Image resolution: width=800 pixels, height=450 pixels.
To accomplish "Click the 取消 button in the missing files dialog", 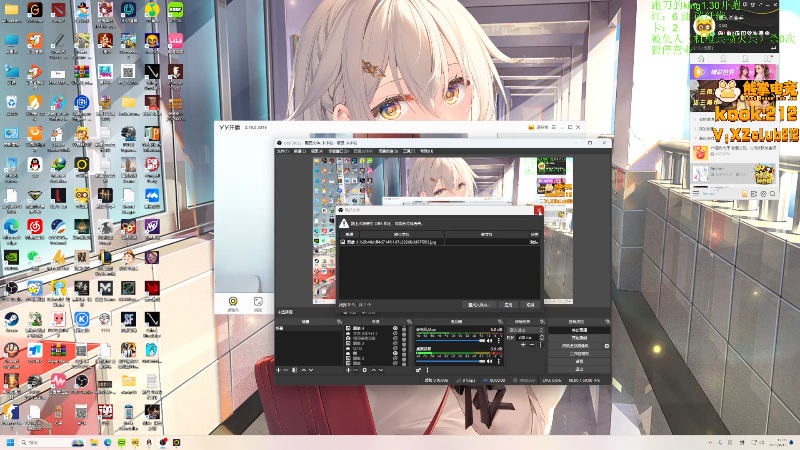I will (530, 305).
